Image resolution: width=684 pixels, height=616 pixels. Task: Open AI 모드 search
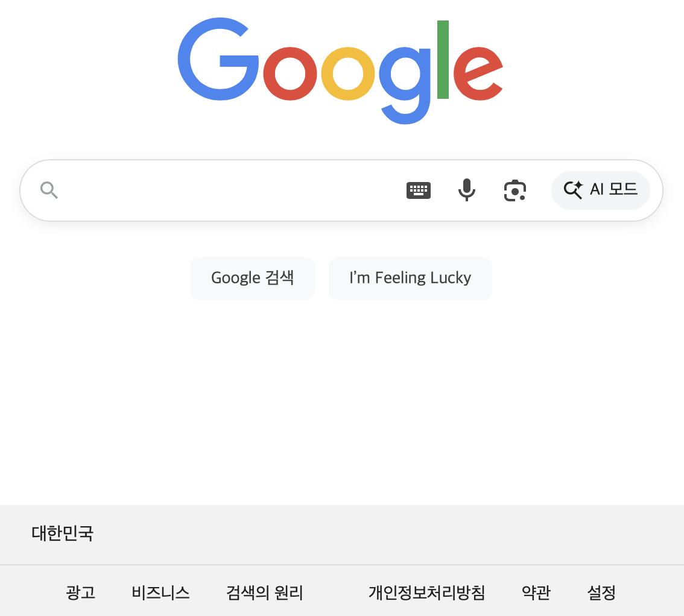601,190
